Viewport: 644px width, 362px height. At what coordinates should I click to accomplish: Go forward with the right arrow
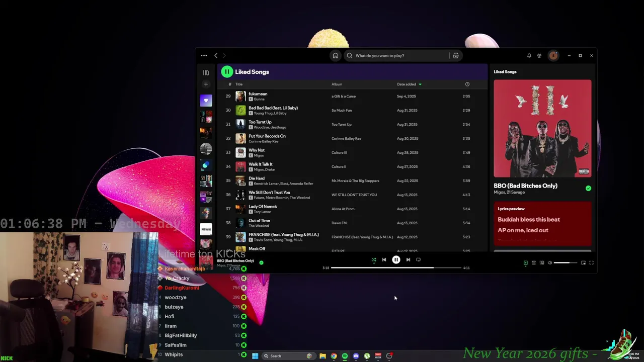224,56
